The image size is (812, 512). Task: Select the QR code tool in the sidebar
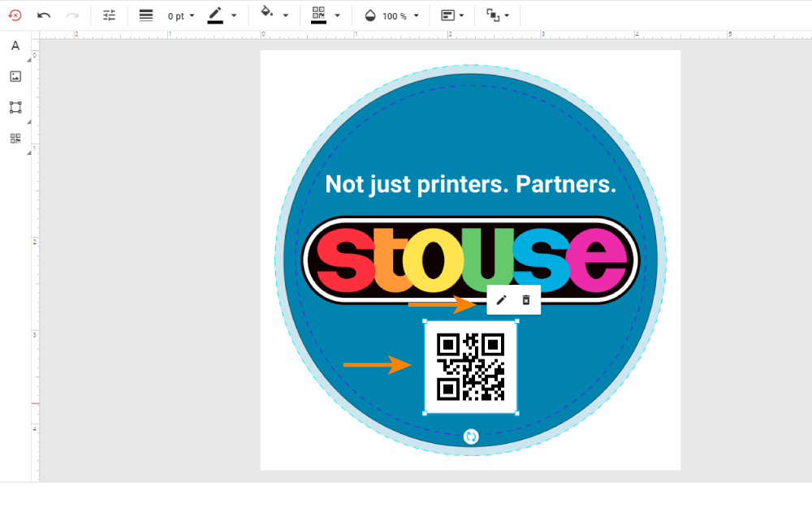[15, 138]
